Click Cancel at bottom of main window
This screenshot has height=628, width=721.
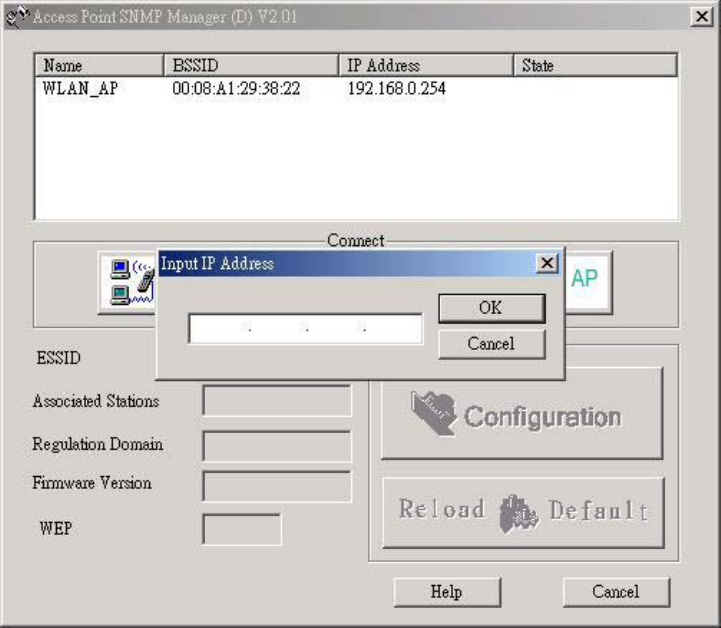616,592
